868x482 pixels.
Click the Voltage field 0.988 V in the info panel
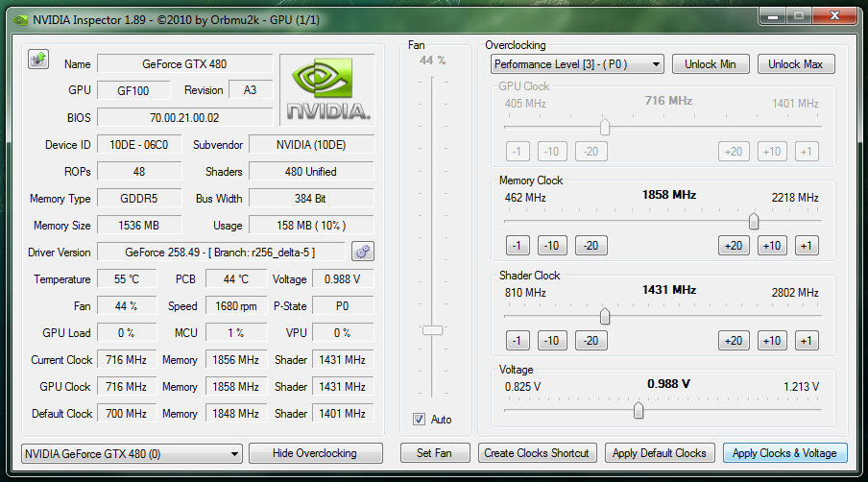[343, 279]
